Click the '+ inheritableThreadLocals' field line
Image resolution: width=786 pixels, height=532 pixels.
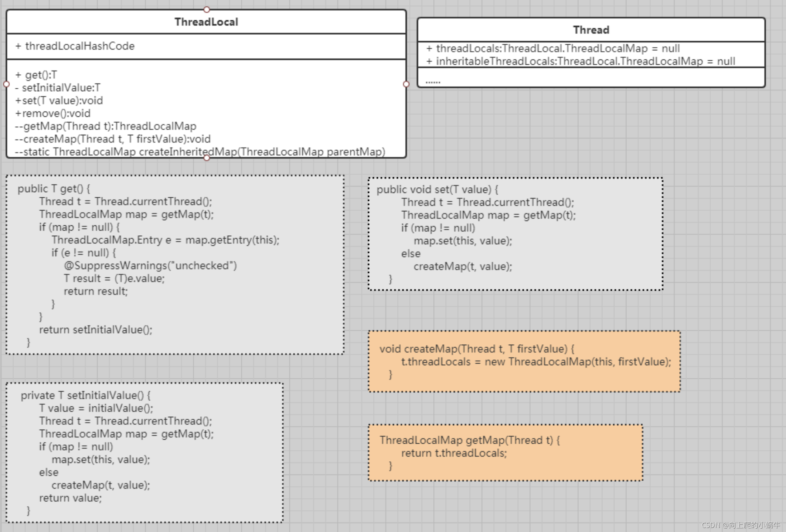point(581,61)
